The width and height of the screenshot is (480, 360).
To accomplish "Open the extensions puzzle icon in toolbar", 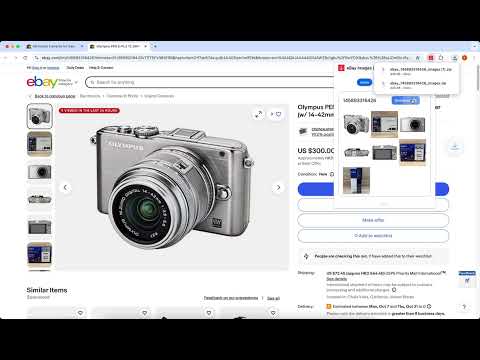I will click(441, 58).
